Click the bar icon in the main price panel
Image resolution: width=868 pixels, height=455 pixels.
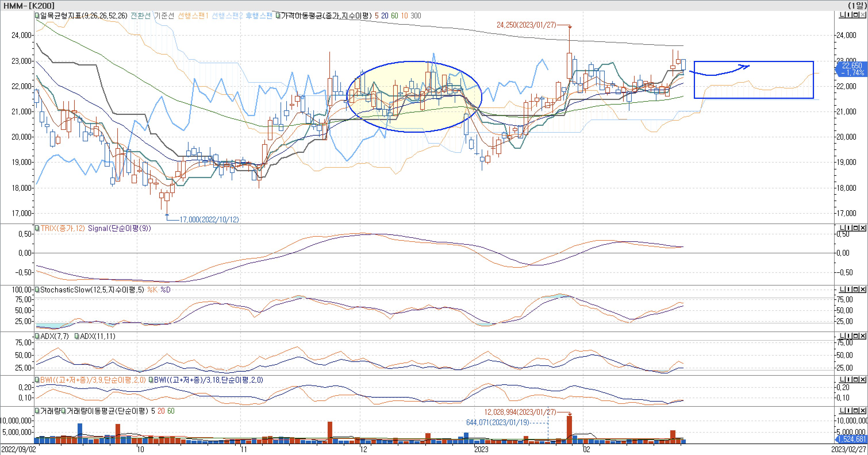pos(849,15)
